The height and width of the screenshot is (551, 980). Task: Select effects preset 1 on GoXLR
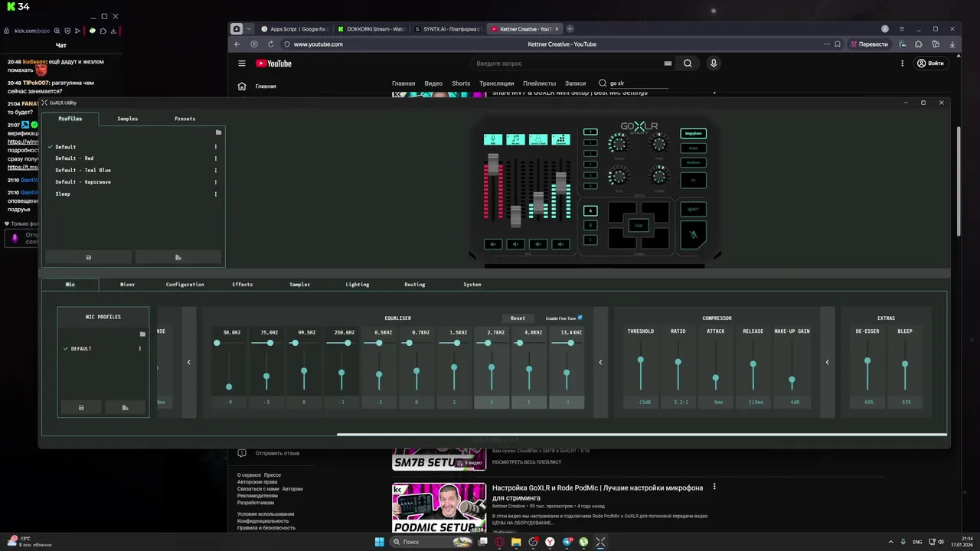click(x=590, y=132)
